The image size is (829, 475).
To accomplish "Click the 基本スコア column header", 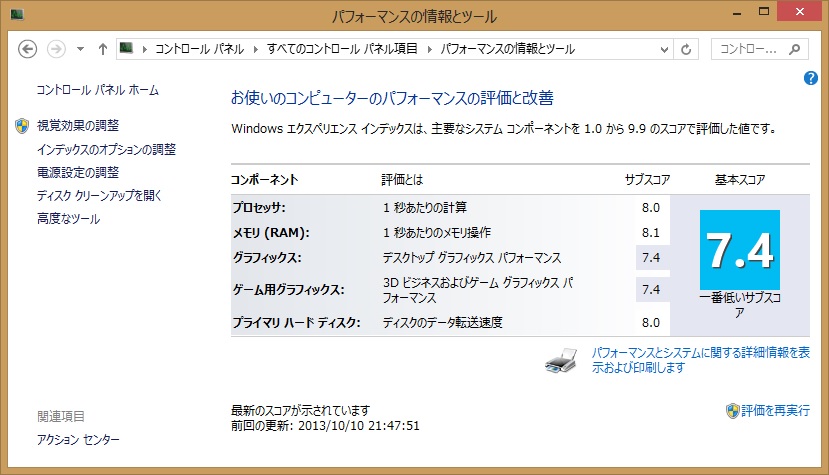I will point(740,180).
